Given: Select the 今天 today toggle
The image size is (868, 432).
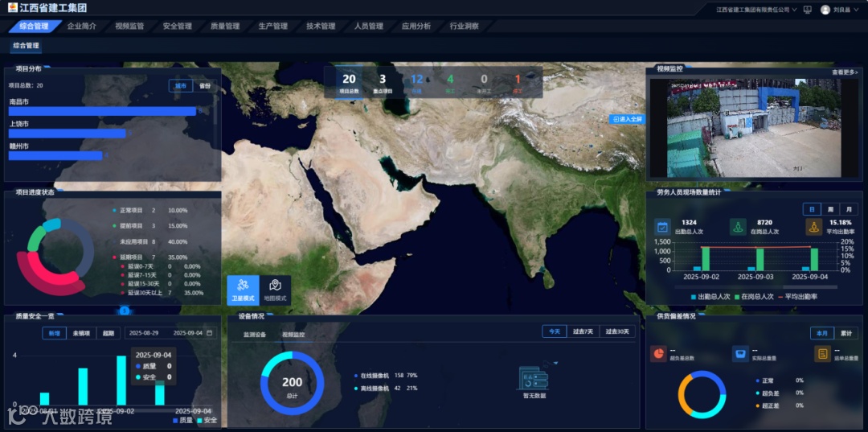Looking at the screenshot, I should (554, 331).
